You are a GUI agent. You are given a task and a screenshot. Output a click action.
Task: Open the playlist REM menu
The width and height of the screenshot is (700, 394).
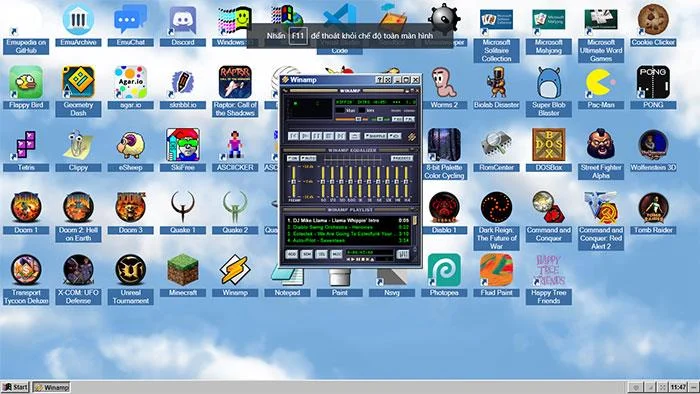click(x=307, y=254)
